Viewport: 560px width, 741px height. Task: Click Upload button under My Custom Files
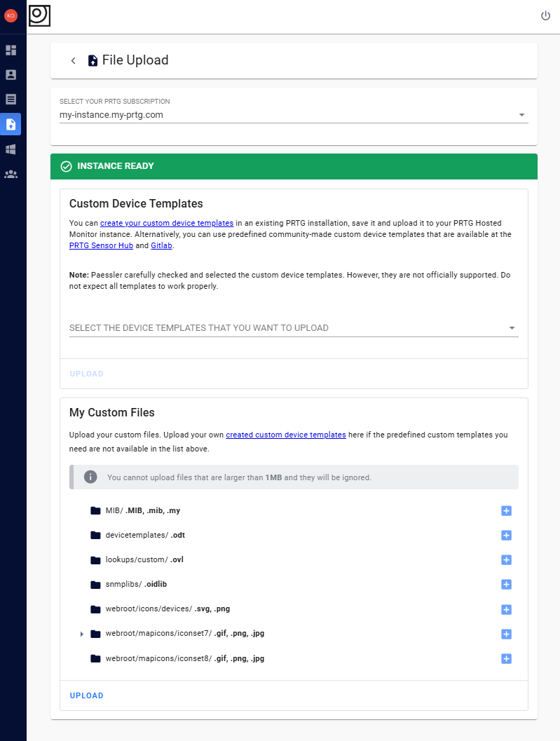(x=87, y=695)
